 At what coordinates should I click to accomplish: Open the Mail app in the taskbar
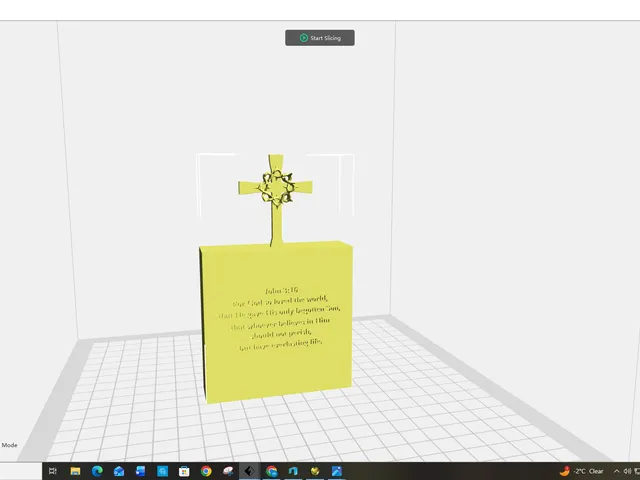coord(119,471)
